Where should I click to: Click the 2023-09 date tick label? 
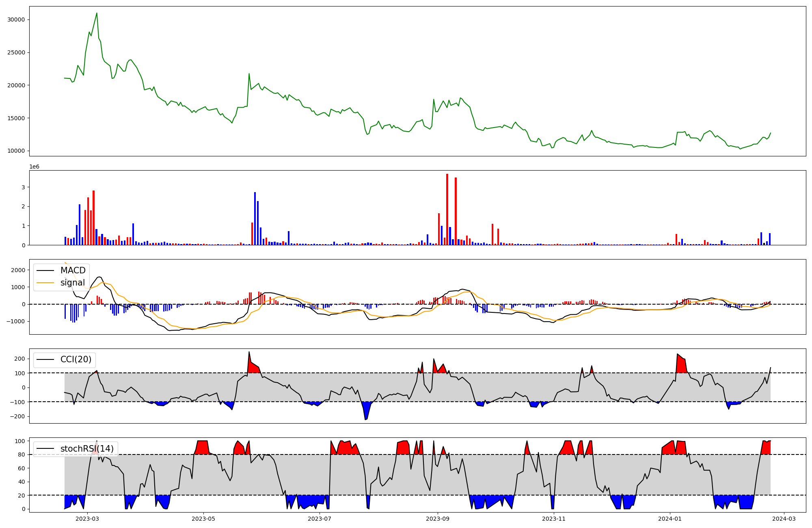point(438,519)
